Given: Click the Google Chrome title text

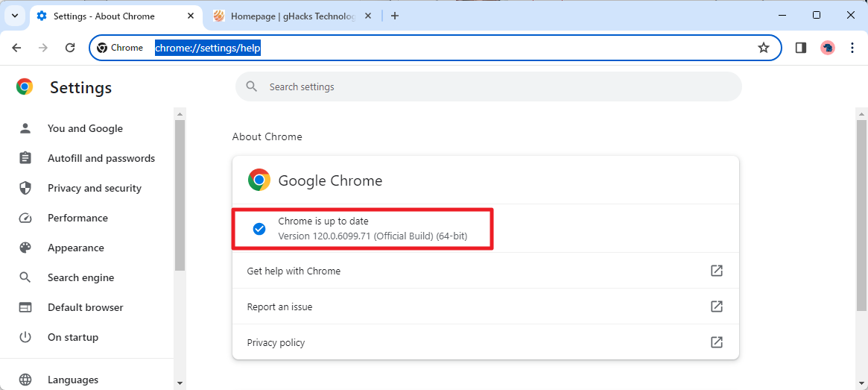Looking at the screenshot, I should [x=330, y=180].
